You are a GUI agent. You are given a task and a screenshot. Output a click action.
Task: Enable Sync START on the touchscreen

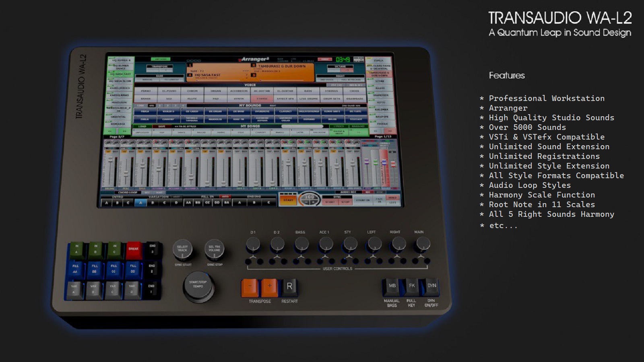point(330,202)
